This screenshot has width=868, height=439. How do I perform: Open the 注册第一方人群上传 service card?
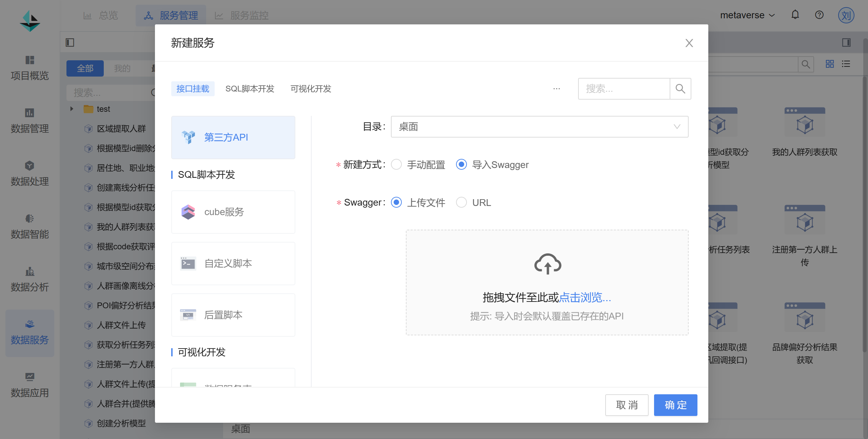pos(805,236)
